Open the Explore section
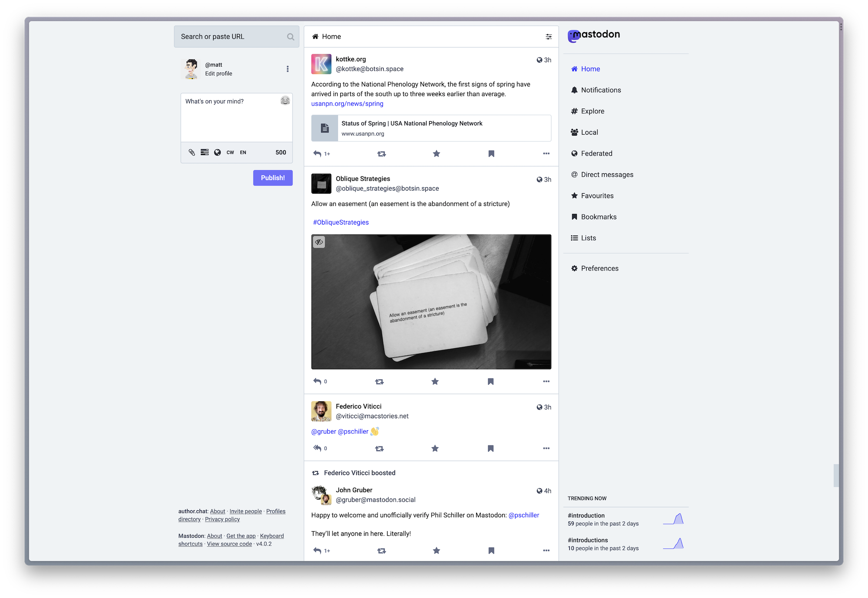The height and width of the screenshot is (598, 868). tap(592, 110)
